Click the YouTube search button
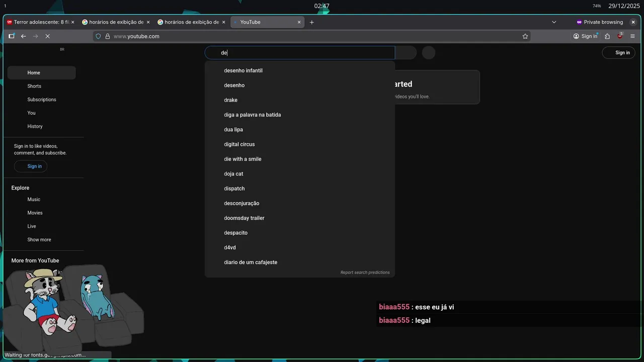The height and width of the screenshot is (362, 644). [406, 53]
